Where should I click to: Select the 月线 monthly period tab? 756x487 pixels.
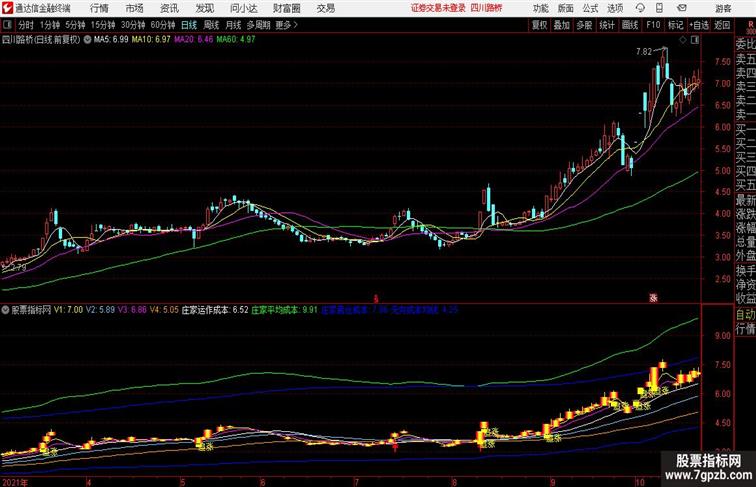click(x=233, y=25)
